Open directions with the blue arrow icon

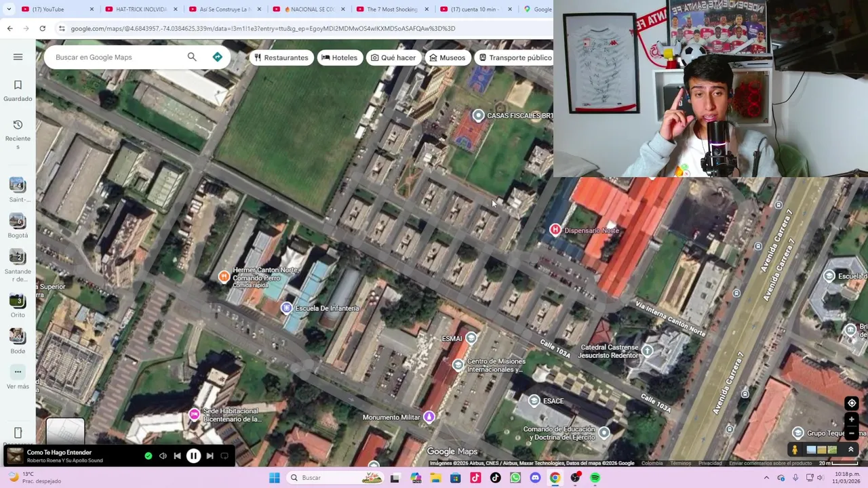(x=218, y=57)
